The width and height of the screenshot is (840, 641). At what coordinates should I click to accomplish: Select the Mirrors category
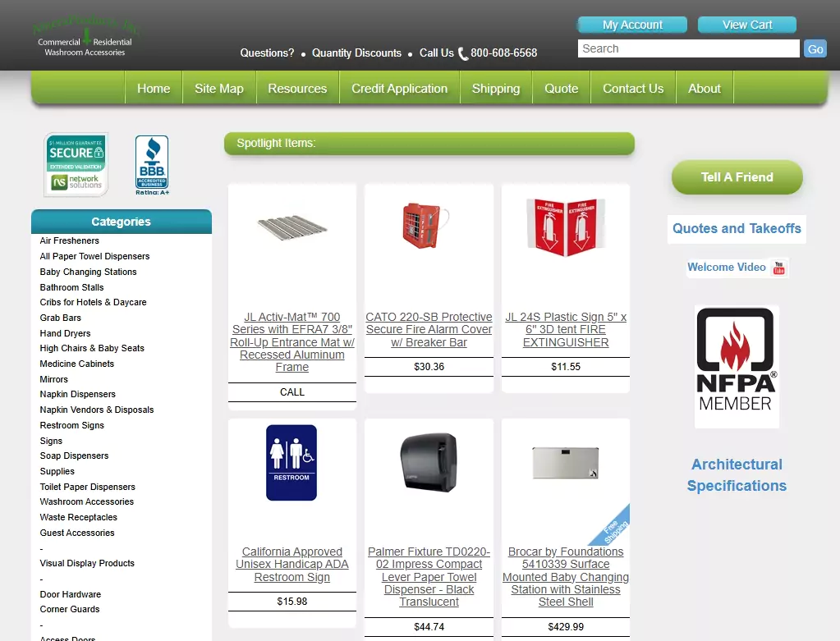(54, 379)
